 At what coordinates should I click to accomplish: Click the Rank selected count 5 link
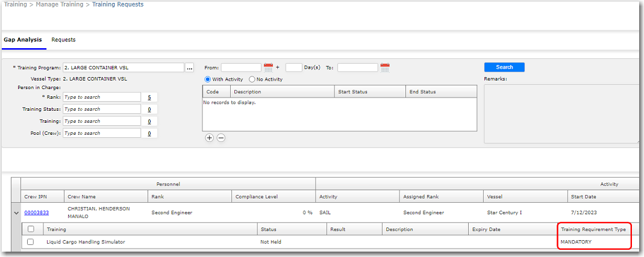[x=149, y=97]
